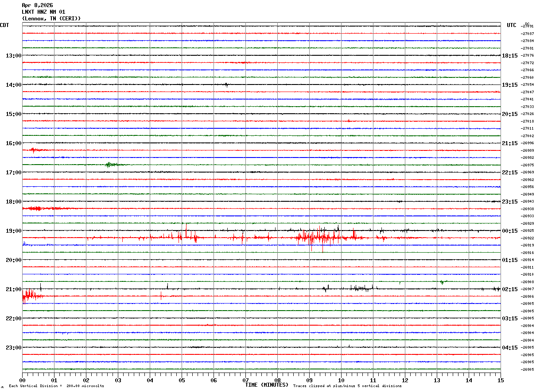This screenshot has height=392, width=536.
Task: Click minute tick label 12 on the time axis
Action: pos(405,380)
